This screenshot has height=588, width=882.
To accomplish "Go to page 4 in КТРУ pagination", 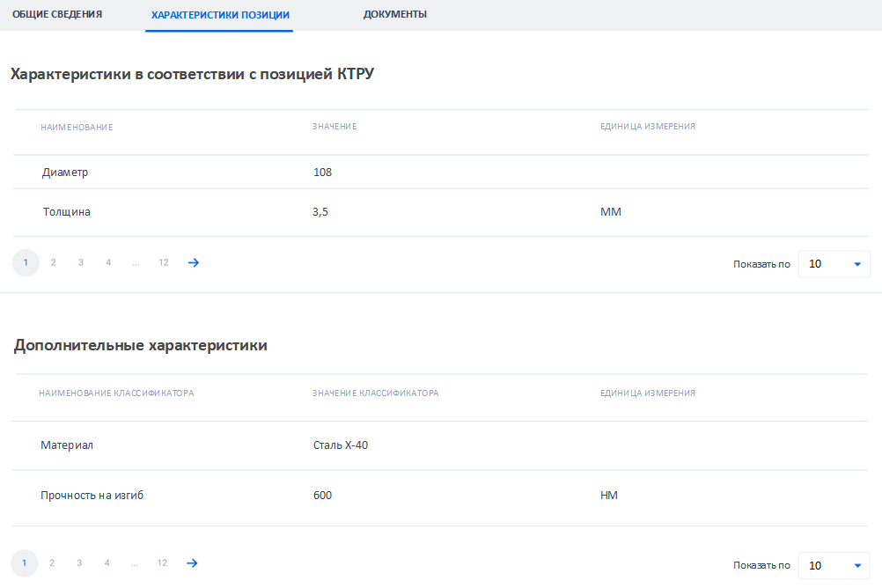I will [108, 263].
